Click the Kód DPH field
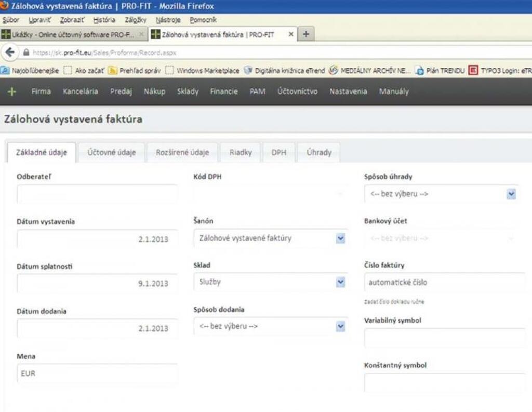The height and width of the screenshot is (412, 532). pyautogui.click(x=271, y=194)
